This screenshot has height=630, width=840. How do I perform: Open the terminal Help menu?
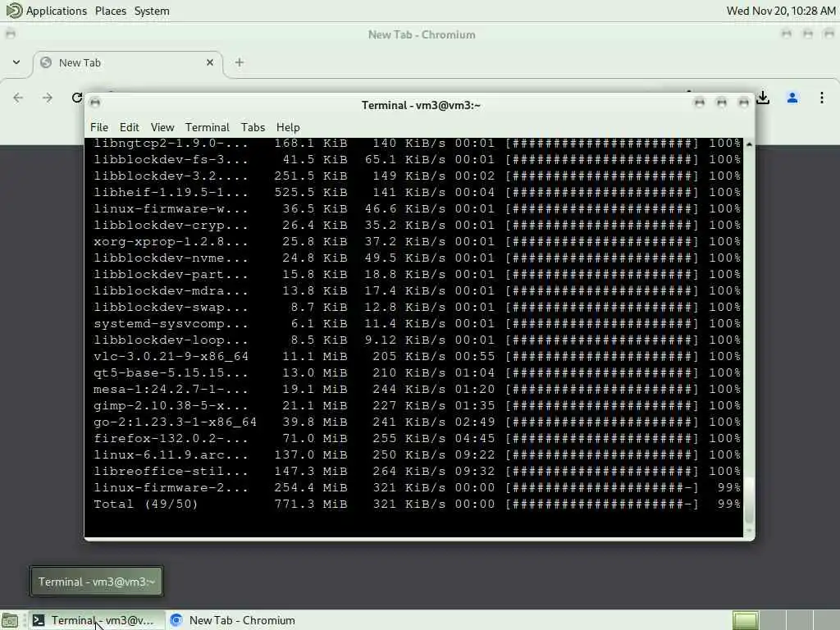tap(288, 127)
